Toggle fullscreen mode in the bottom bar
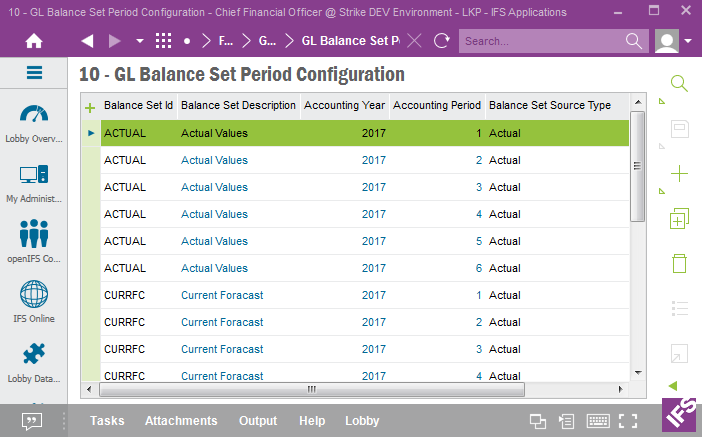The height and width of the screenshot is (437, 702). (628, 421)
